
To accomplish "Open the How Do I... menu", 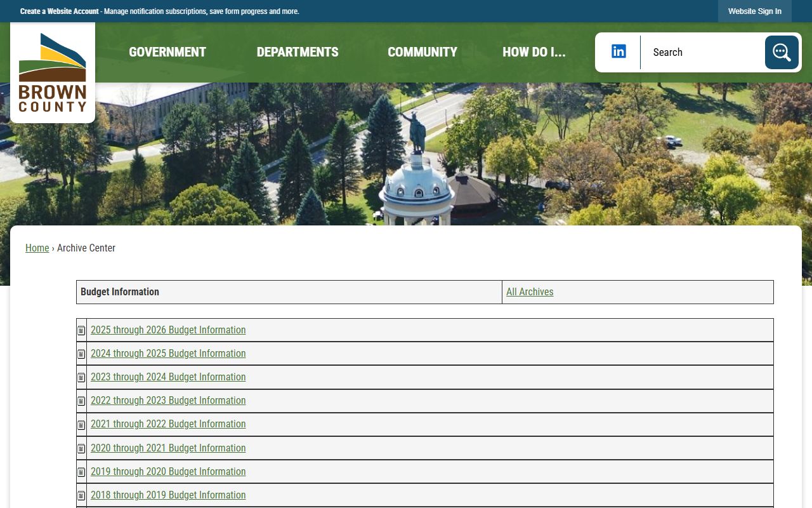I will (534, 52).
